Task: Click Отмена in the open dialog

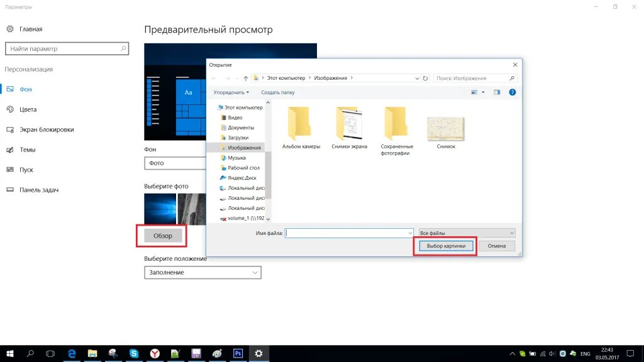Action: pyautogui.click(x=497, y=246)
